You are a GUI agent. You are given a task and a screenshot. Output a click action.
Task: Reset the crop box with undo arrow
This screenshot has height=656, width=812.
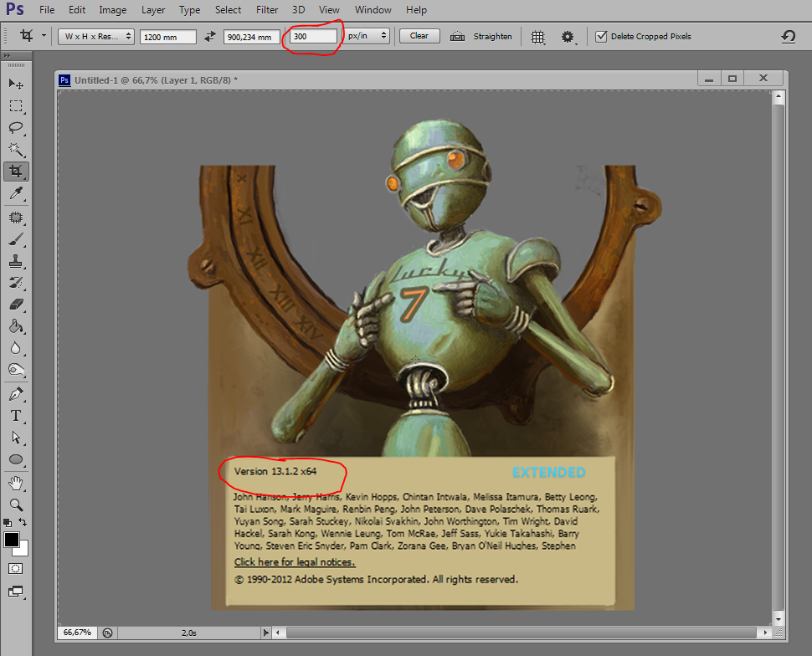(x=789, y=36)
